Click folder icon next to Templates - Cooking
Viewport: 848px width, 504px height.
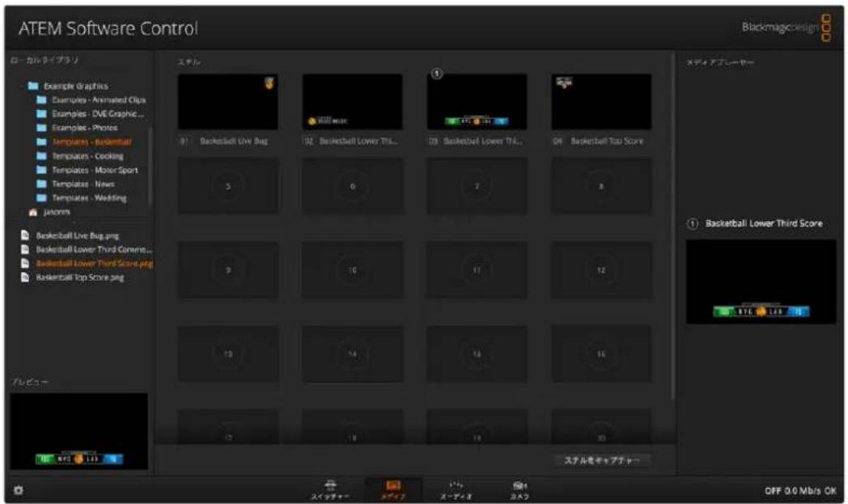[41, 156]
